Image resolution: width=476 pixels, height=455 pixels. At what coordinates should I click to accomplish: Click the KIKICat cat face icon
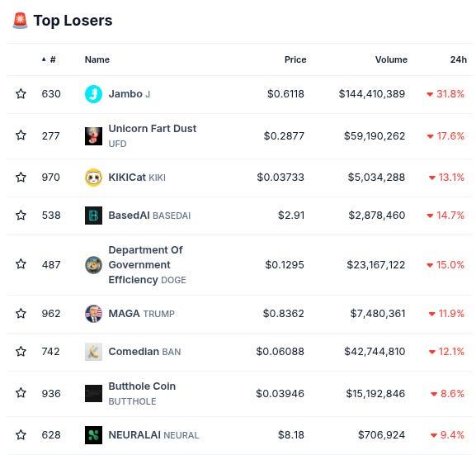click(x=93, y=178)
